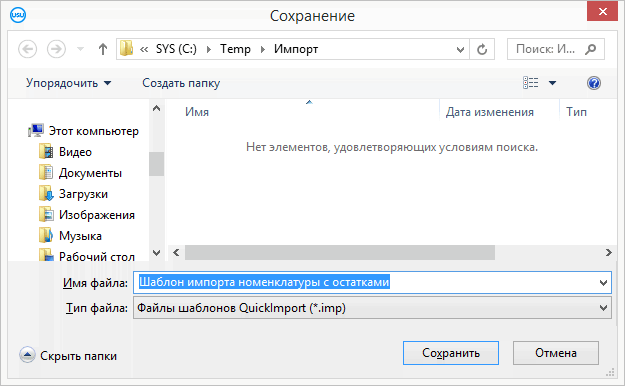Click the Документы folder icon
This screenshot has width=625, height=386.
tap(46, 173)
